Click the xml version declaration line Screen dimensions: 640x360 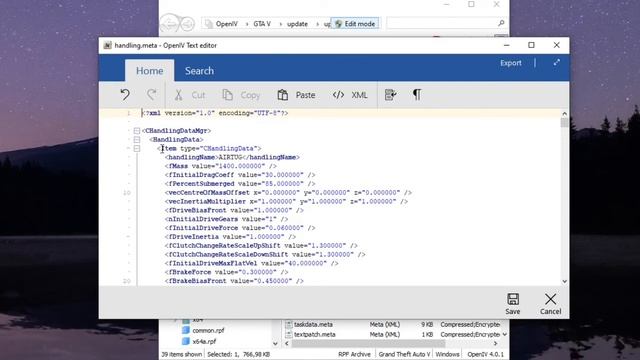(215, 113)
